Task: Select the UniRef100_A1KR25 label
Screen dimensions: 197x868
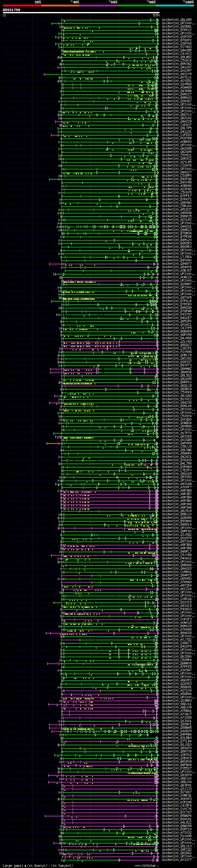Action: tap(177, 731)
